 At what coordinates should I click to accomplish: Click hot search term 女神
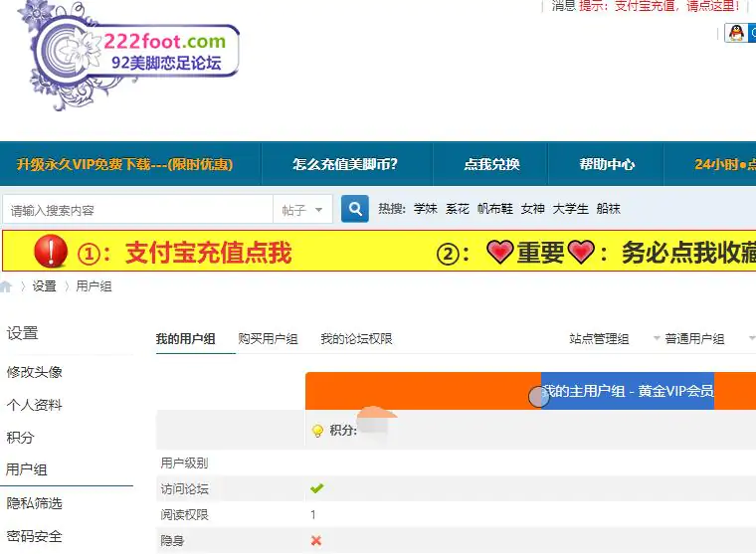533,209
